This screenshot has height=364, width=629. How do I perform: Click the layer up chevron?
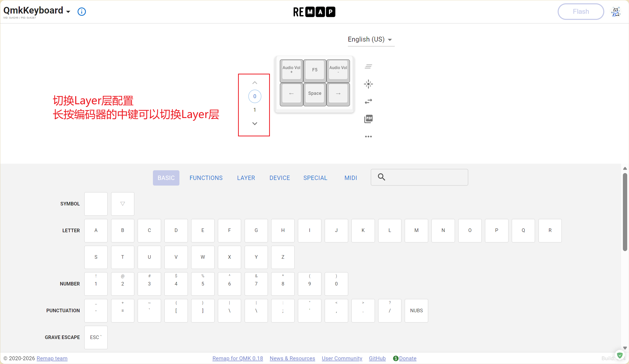click(x=255, y=83)
